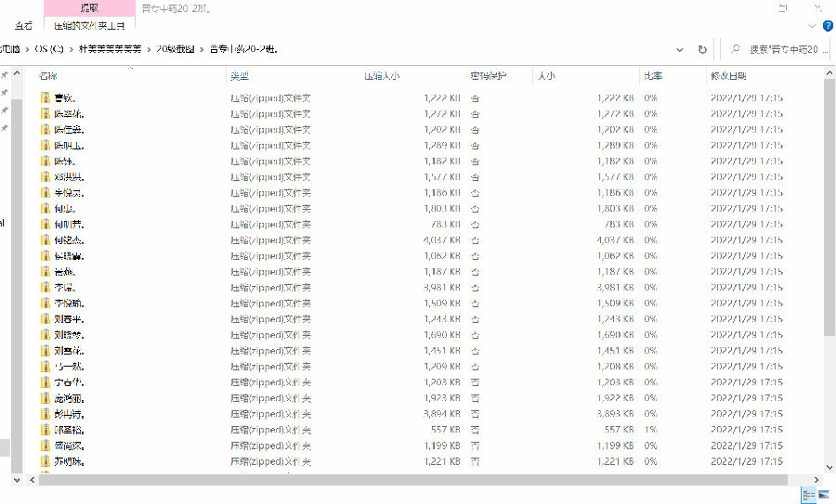Screen dimensions: 836x504
Task: Switch to large thumbnails view layout
Action: 823,495
